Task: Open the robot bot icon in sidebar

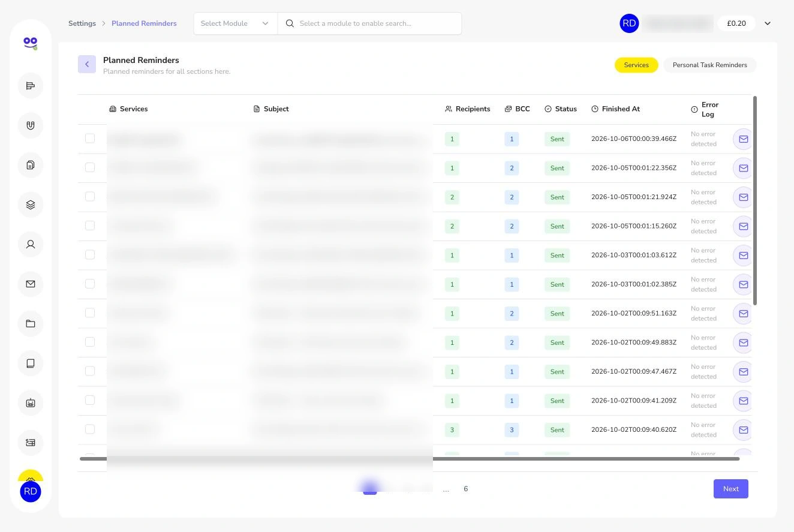Action: point(31,402)
